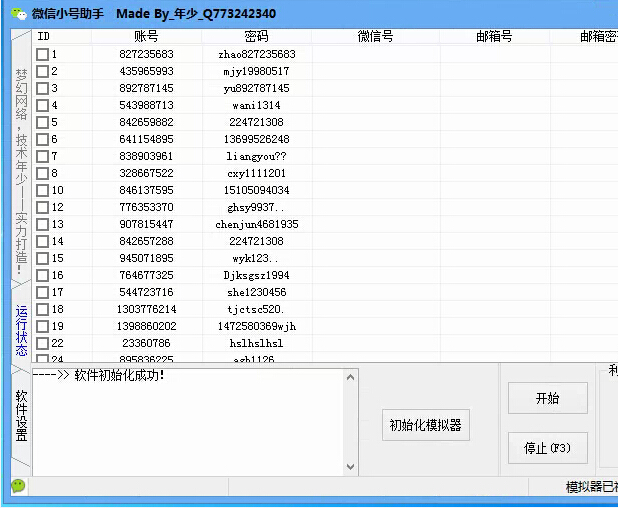Image resolution: width=618 pixels, height=508 pixels.
Task: Click password cell wani1314
Action: [257, 105]
